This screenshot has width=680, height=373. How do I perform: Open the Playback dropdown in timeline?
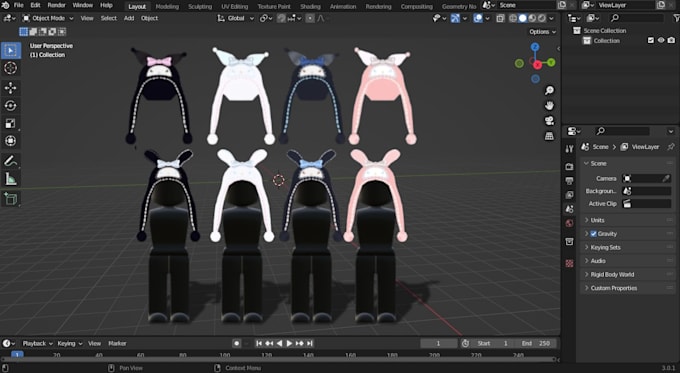(x=37, y=344)
